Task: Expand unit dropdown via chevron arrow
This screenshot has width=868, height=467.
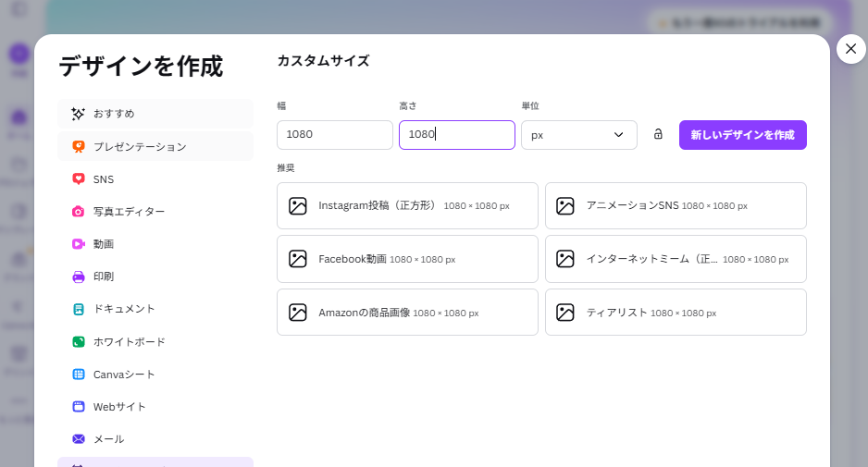Action: click(x=618, y=135)
